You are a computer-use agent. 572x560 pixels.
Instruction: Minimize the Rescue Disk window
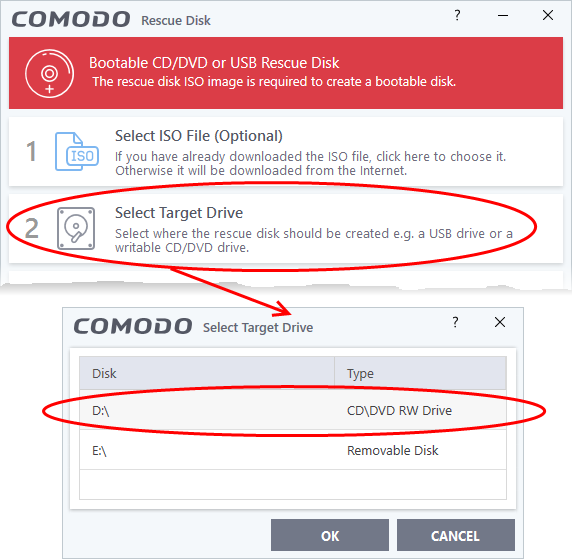pos(503,15)
